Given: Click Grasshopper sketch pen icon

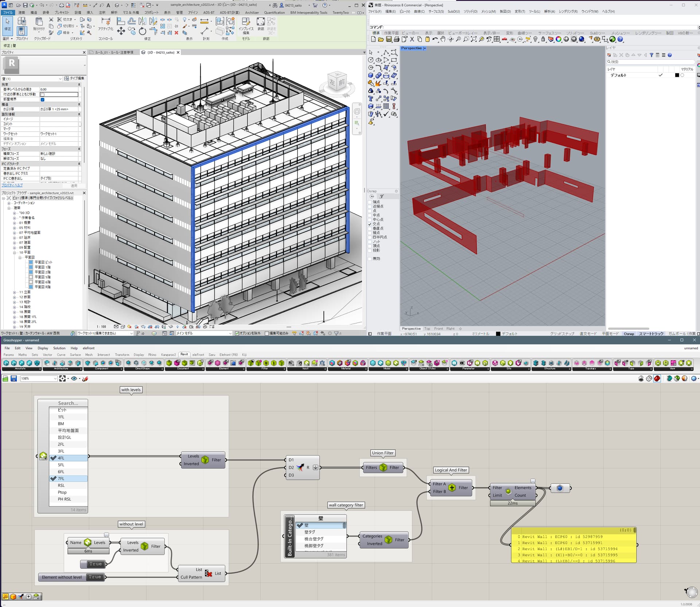Looking at the screenshot, I should pos(85,379).
